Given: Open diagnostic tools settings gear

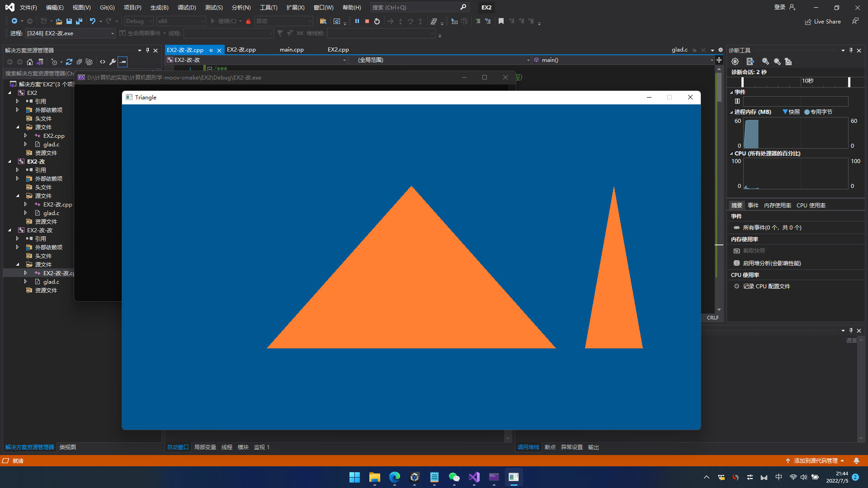Looking at the screenshot, I should pyautogui.click(x=735, y=61).
